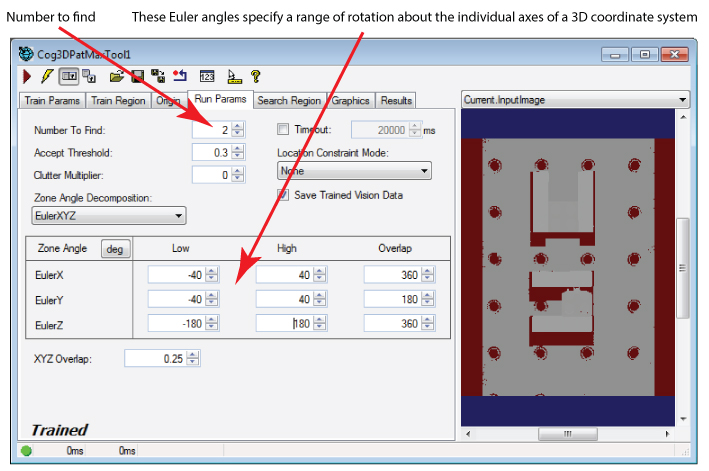Click the lightning bolt electric mode icon
Screen dimensions: 709x471
tap(46, 76)
